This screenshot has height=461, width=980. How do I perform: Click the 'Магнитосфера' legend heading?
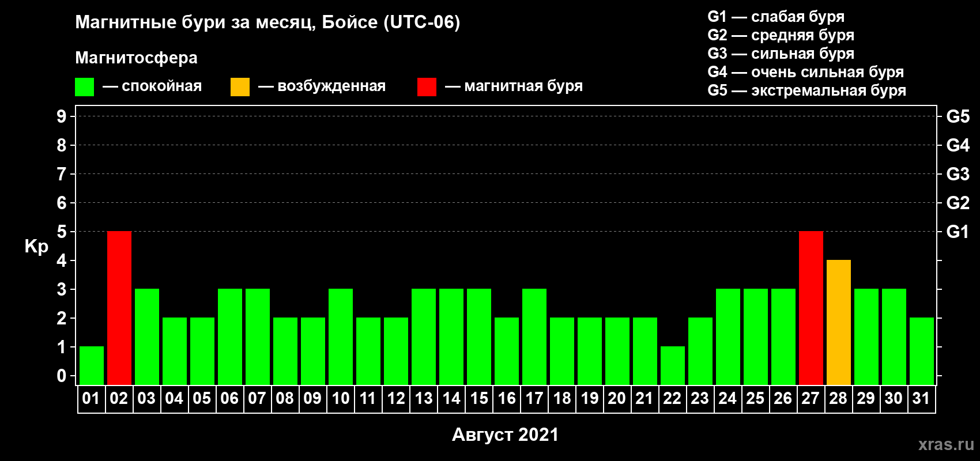137,58
